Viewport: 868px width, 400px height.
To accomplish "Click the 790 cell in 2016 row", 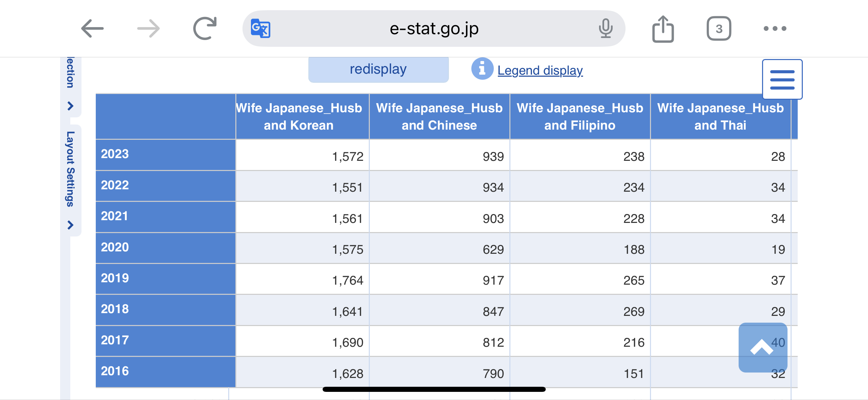I will (x=439, y=373).
